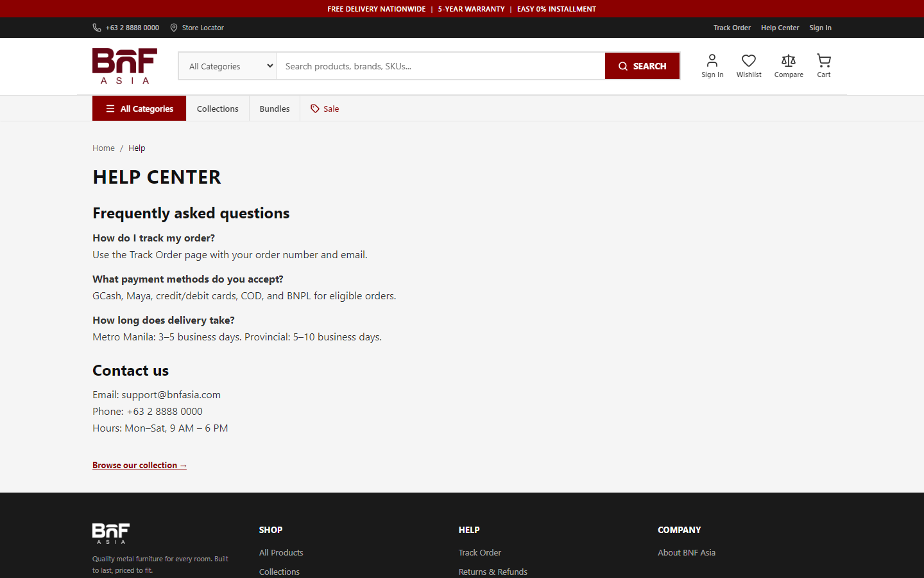The width and height of the screenshot is (924, 578).
Task: Open the Compare scales icon
Action: (x=789, y=60)
